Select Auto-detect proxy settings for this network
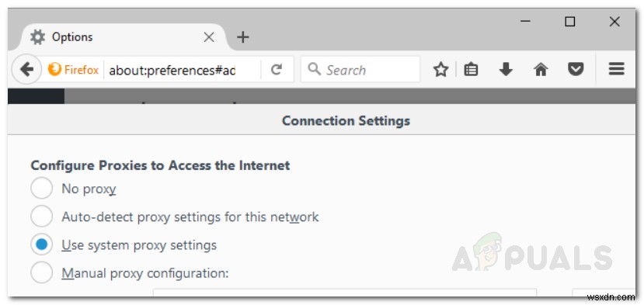644x305 pixels. coord(41,217)
